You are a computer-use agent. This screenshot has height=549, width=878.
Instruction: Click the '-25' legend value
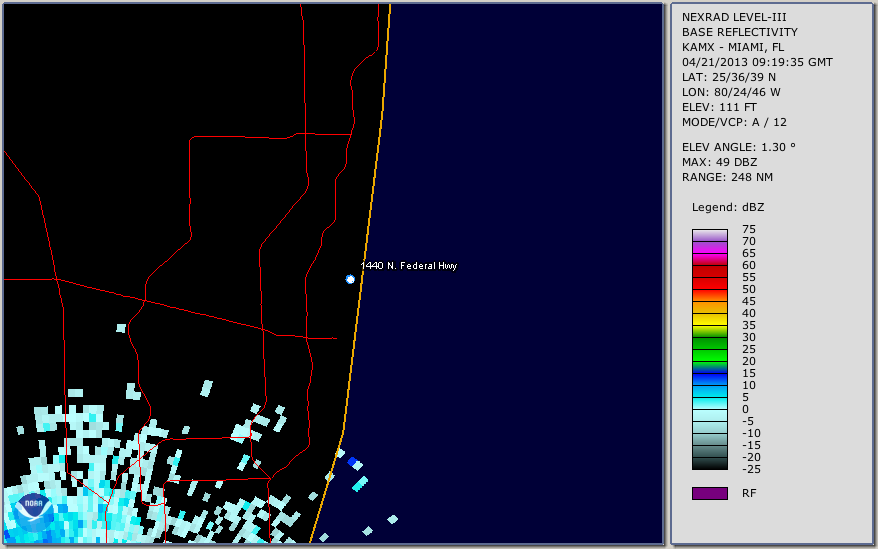pos(751,469)
